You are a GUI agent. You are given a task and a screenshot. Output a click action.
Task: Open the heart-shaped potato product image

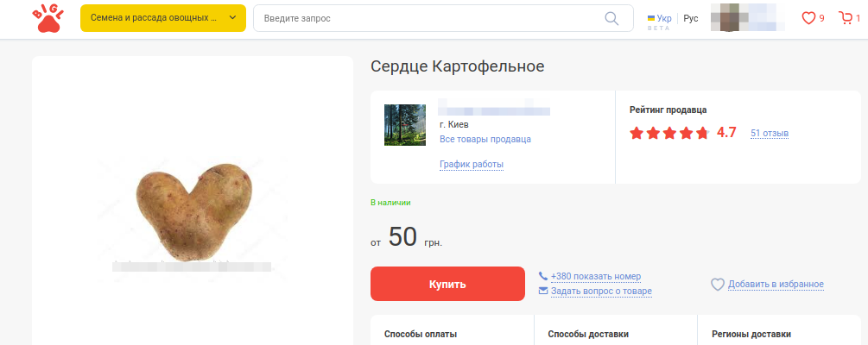click(x=193, y=212)
